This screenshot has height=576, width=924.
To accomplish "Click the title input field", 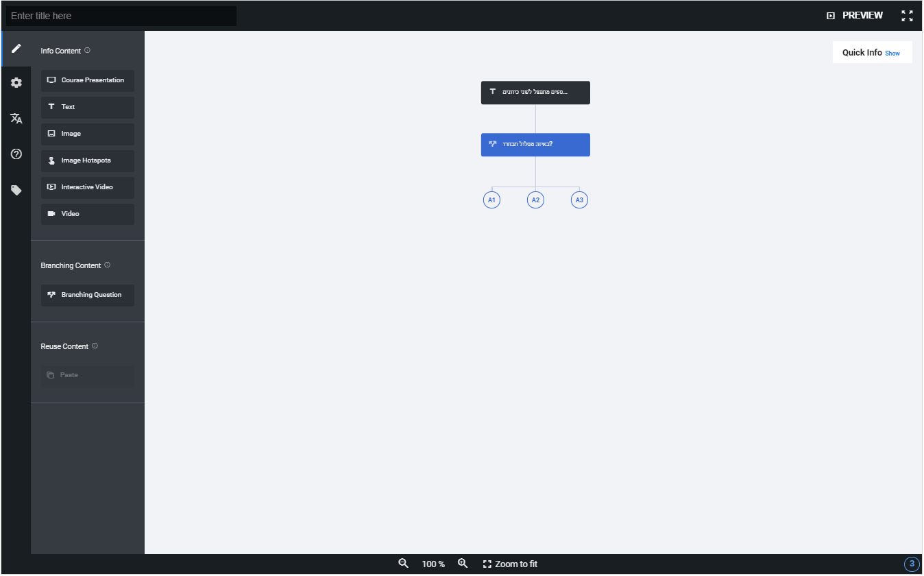I will (121, 16).
